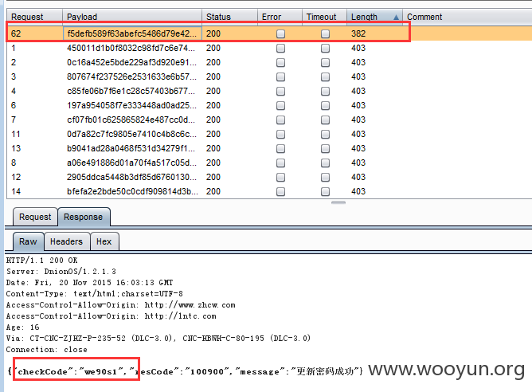Screen dimensions: 532x392
Task: Click the Error column header
Action: (280, 17)
